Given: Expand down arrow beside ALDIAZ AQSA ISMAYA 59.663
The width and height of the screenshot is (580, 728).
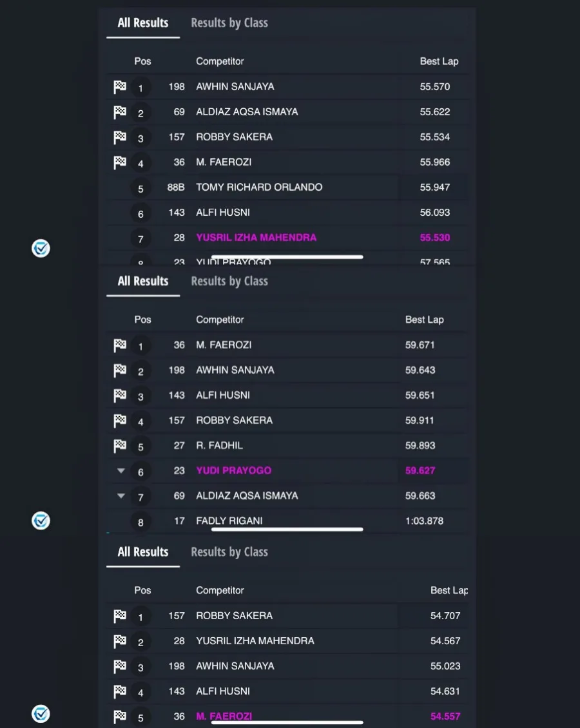Looking at the screenshot, I should (121, 496).
